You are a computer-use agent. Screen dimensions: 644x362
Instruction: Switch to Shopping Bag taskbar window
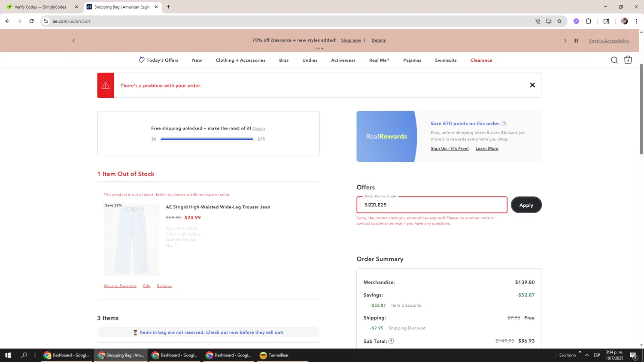point(121,355)
